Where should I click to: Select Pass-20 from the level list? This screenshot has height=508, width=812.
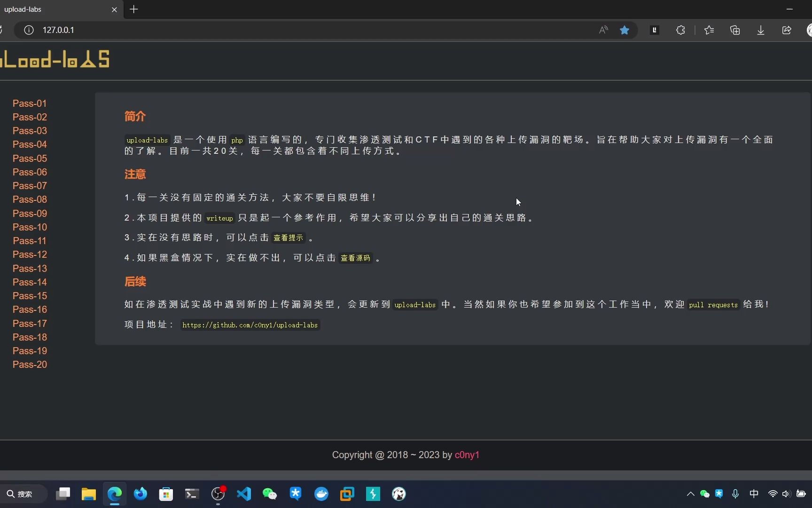click(x=30, y=365)
